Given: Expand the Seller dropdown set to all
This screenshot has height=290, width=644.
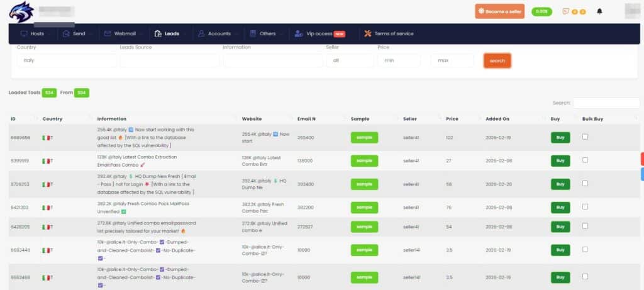Looking at the screenshot, I should click(x=349, y=60).
